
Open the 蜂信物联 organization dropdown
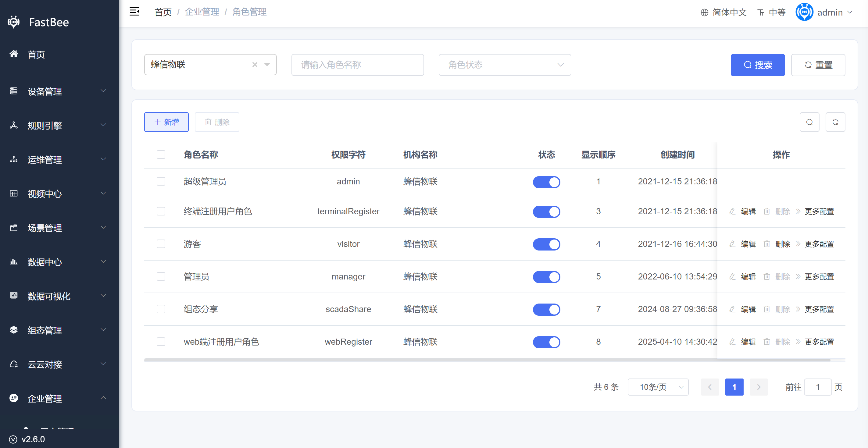267,65
